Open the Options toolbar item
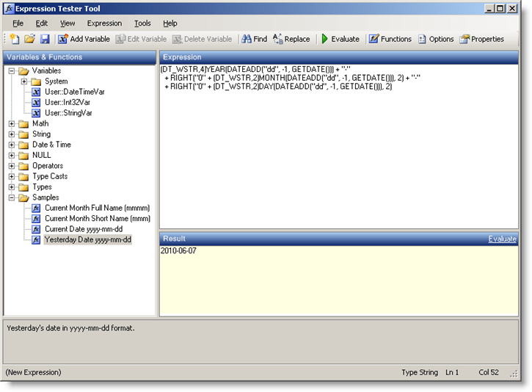Viewport: 532px width, 392px height. tap(436, 39)
